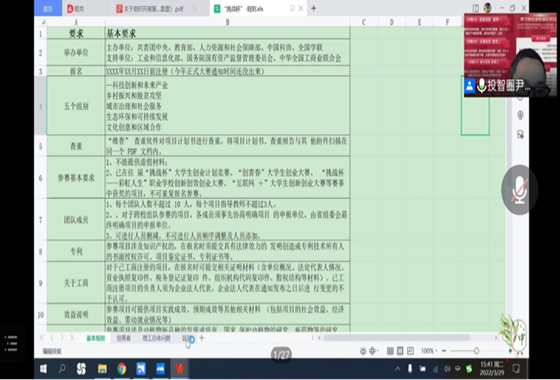Viewport: 560px width, 380px height.
Task: Switch to the PDF document tab
Action: [154, 9]
